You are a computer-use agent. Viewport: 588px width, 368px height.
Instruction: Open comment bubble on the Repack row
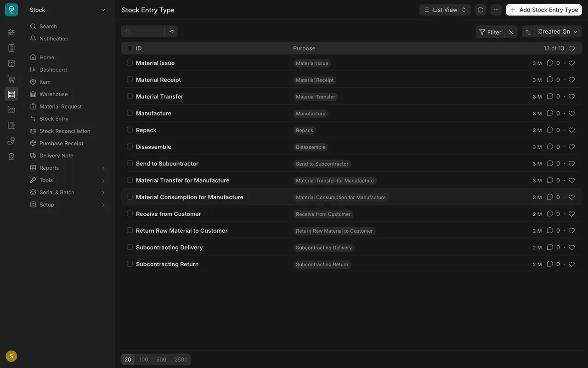pos(550,130)
